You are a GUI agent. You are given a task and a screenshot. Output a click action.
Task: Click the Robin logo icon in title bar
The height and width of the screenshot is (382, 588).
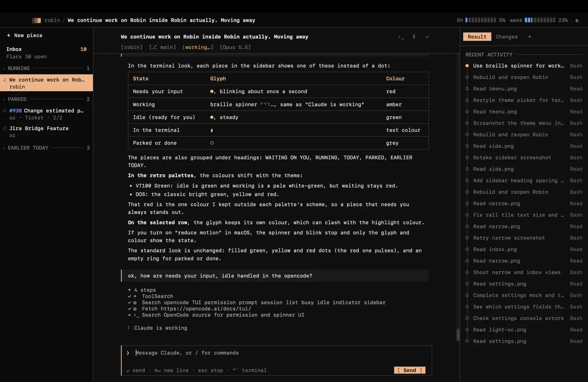36,21
